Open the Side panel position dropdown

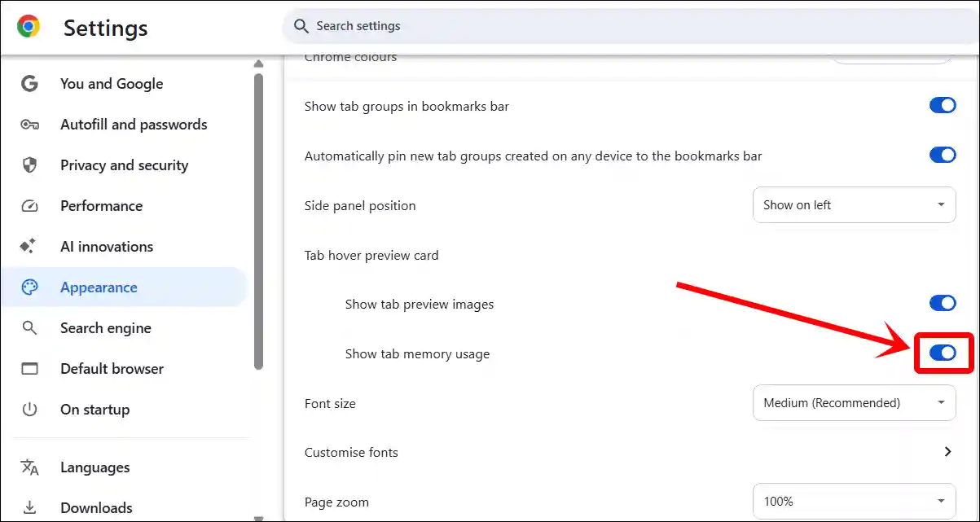pos(855,205)
